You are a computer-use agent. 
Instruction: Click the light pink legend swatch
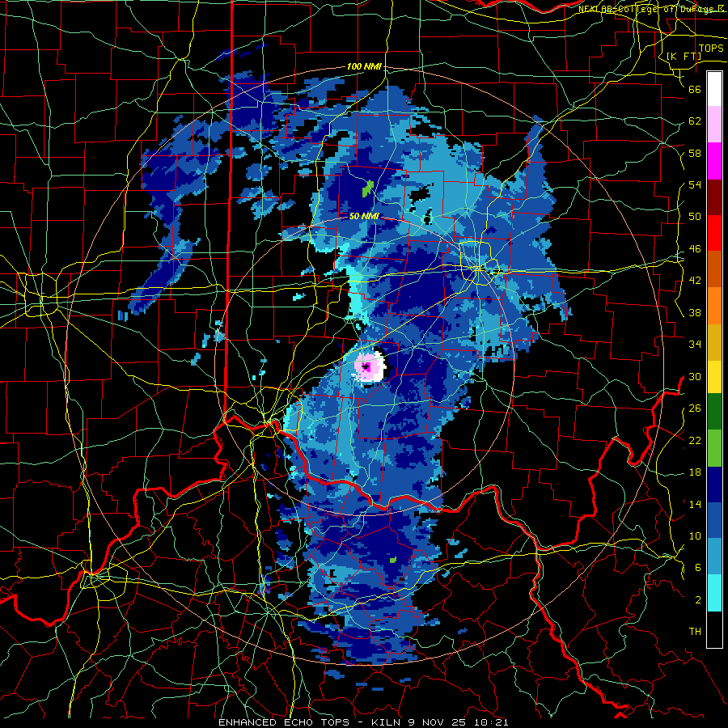714,125
